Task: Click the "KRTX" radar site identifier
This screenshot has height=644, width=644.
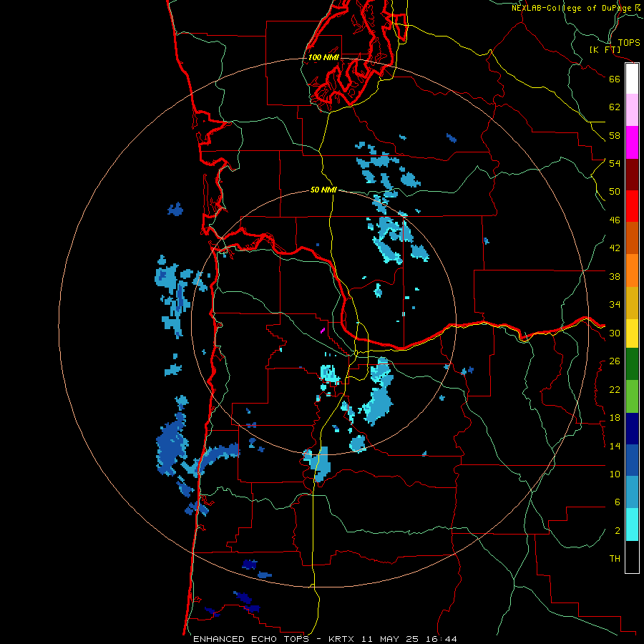Action: coord(342,639)
